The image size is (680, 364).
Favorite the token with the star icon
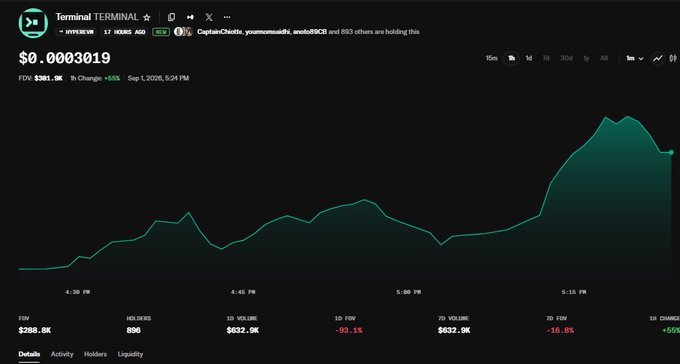[x=147, y=17]
